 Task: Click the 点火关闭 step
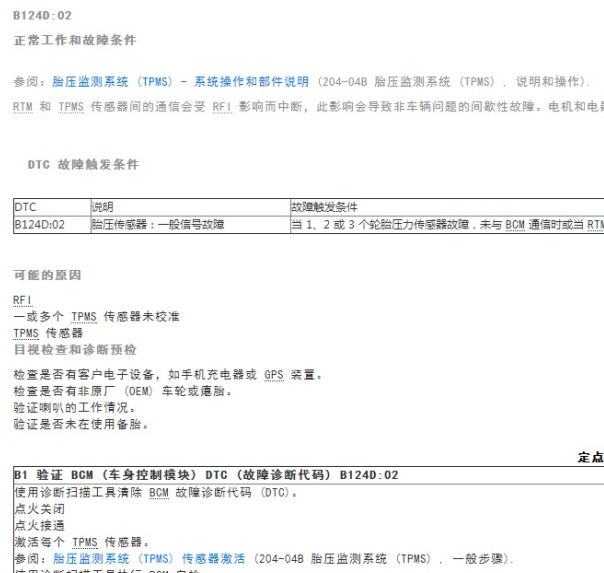point(40,509)
